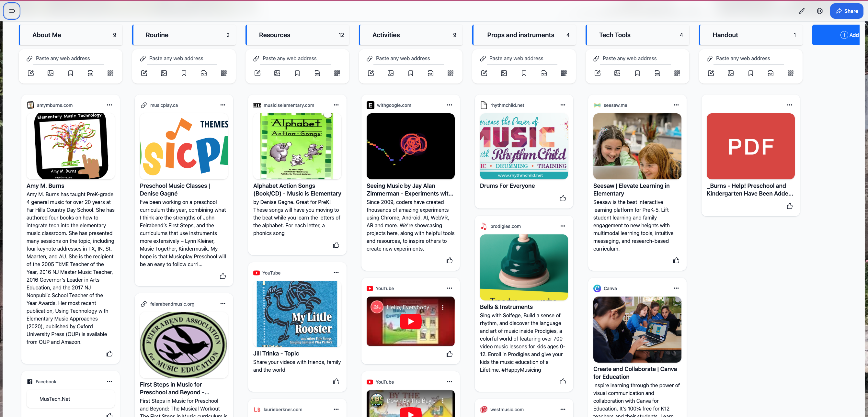The height and width of the screenshot is (417, 868).
Task: Open the My Little Rooster thumbnail
Action: click(x=297, y=314)
